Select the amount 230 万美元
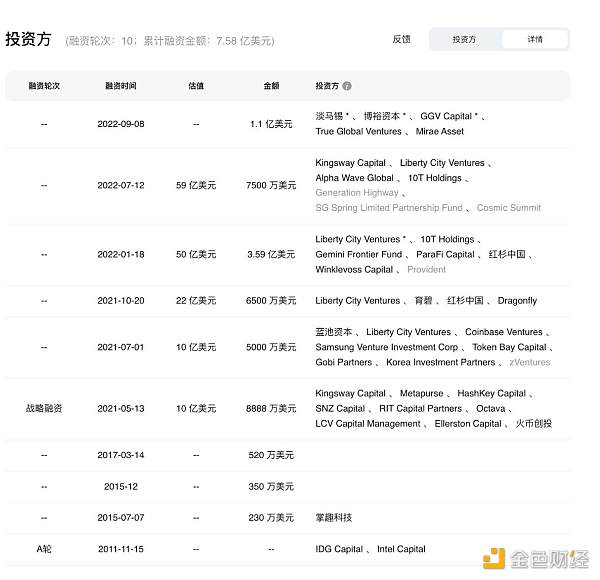Image resolution: width=600 pixels, height=580 pixels. coord(271,518)
